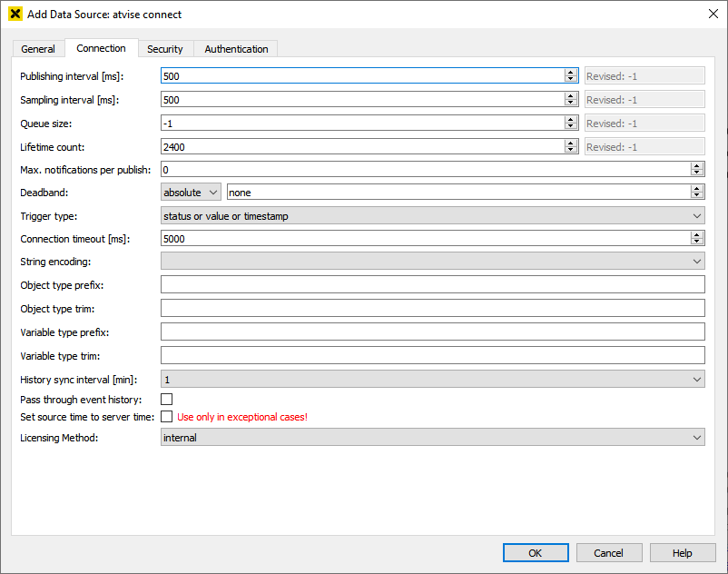
Task: Enable Pass through event history checkbox
Action: click(167, 400)
